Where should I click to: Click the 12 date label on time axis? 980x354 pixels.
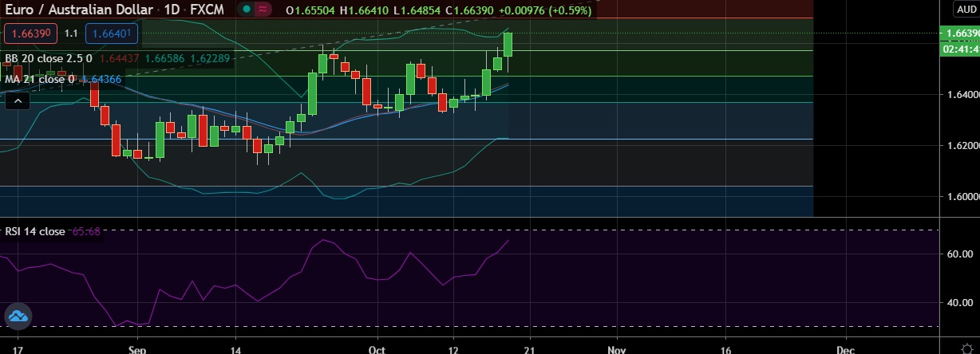[455, 348]
